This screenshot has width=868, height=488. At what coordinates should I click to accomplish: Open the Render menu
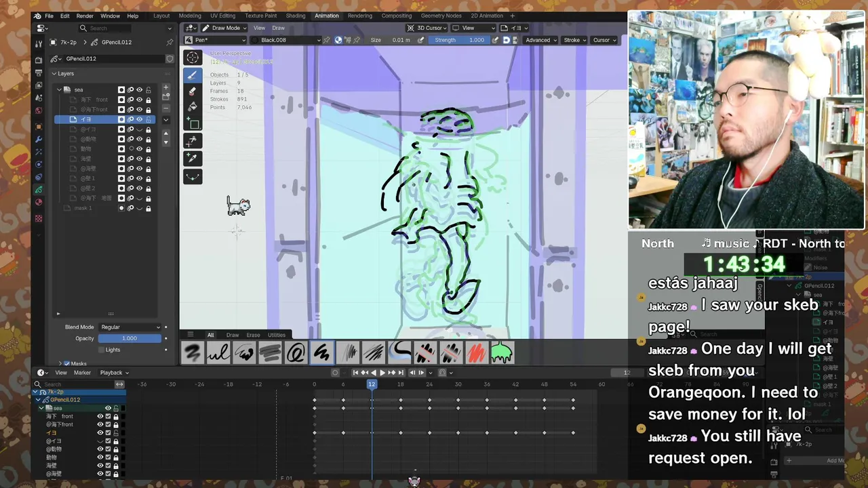tap(85, 16)
